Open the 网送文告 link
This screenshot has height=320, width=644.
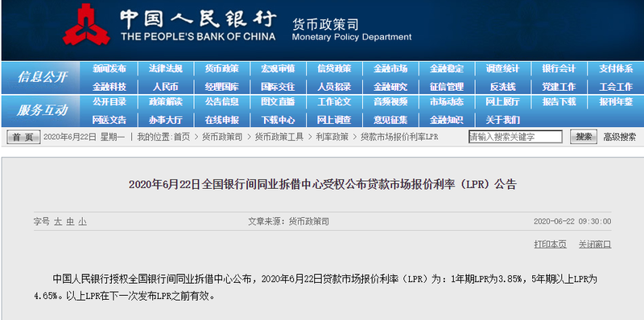[109, 121]
